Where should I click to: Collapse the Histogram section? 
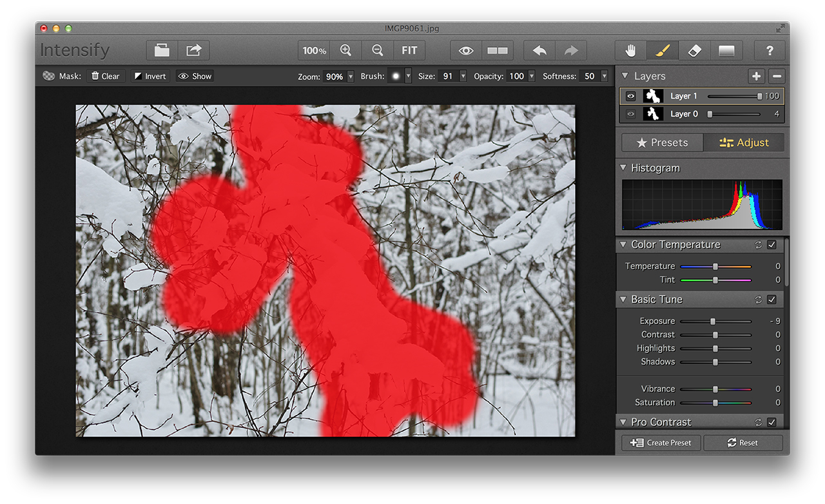coord(623,168)
